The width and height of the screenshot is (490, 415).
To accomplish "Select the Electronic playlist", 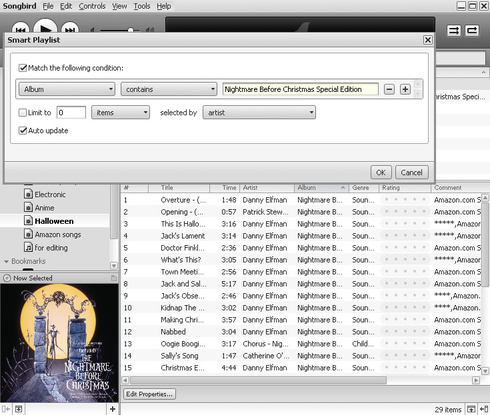I will [x=50, y=194].
